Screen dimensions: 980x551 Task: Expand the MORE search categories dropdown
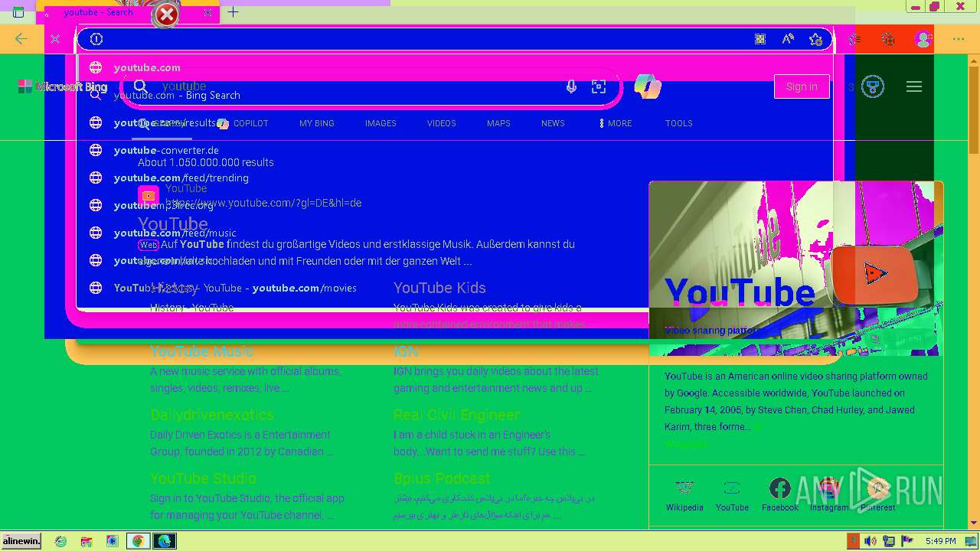(x=616, y=123)
